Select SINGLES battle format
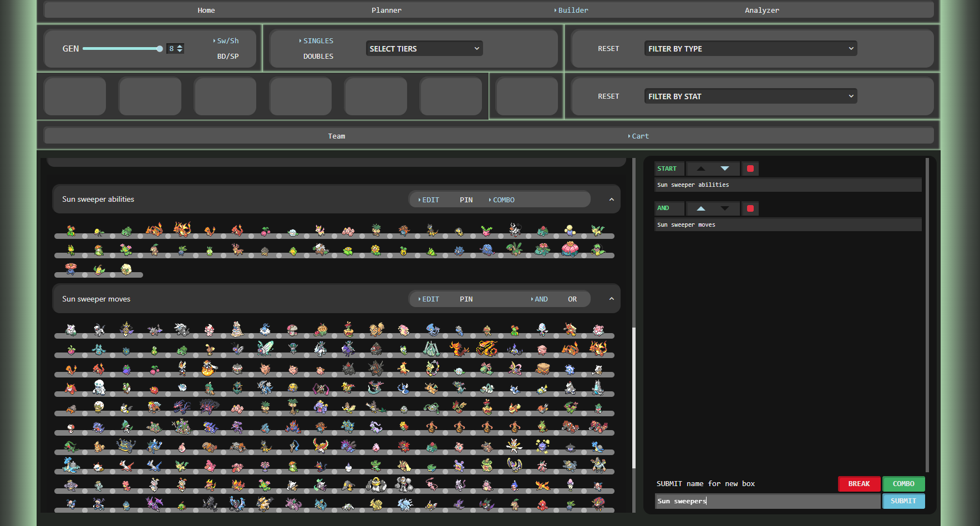 click(x=318, y=41)
